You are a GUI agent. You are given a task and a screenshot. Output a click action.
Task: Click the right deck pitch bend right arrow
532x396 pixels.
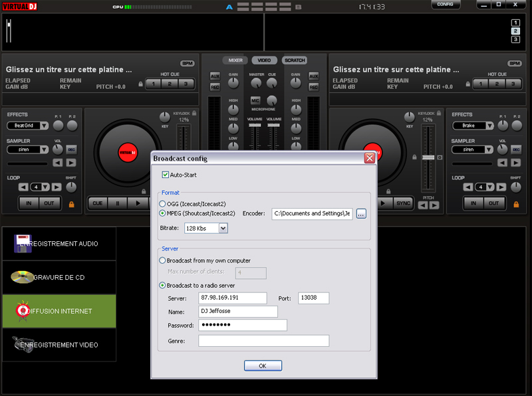(434, 205)
